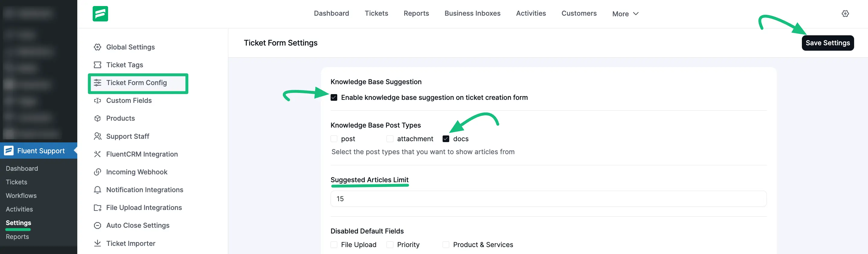Viewport: 868px width, 254px height.
Task: Expand the More navigation menu
Action: (x=625, y=14)
